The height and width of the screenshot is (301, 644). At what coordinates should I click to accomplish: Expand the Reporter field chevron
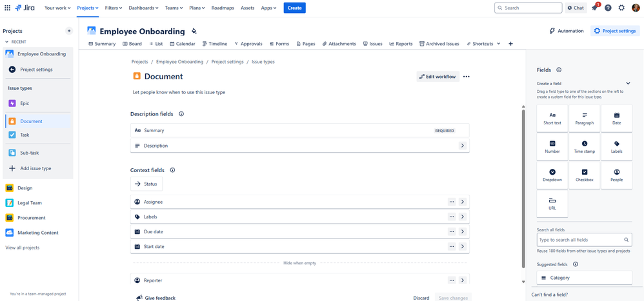463,280
